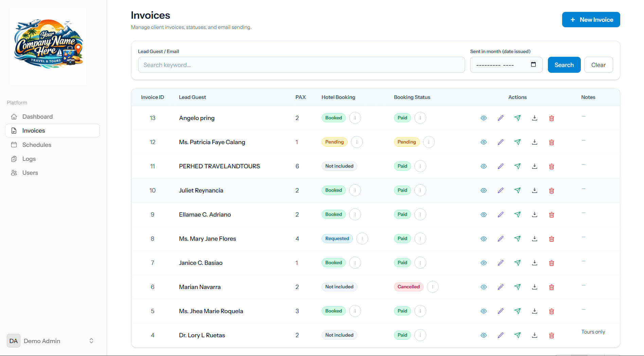Open the month date picker calendar
This screenshot has height=356, width=644.
click(x=534, y=65)
